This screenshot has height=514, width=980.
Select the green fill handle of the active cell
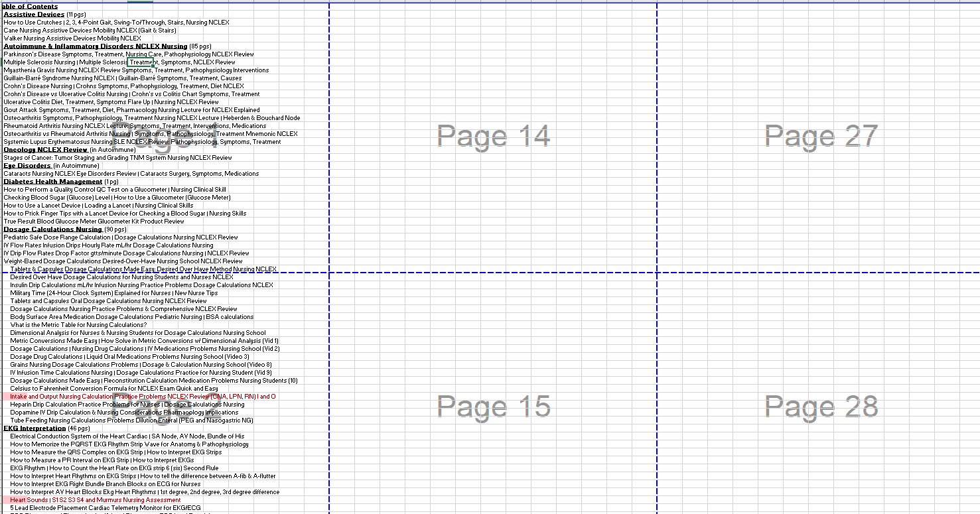[153, 66]
